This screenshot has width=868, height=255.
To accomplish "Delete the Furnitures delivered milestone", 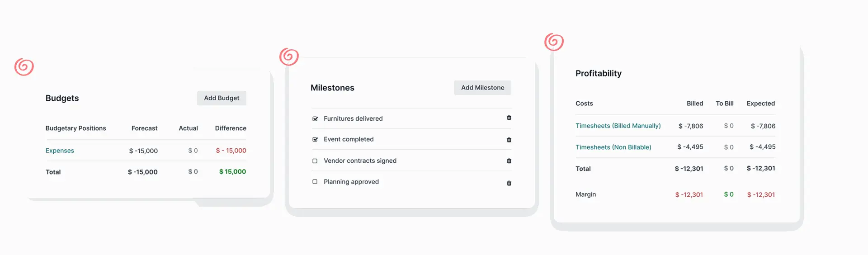I will pyautogui.click(x=509, y=118).
